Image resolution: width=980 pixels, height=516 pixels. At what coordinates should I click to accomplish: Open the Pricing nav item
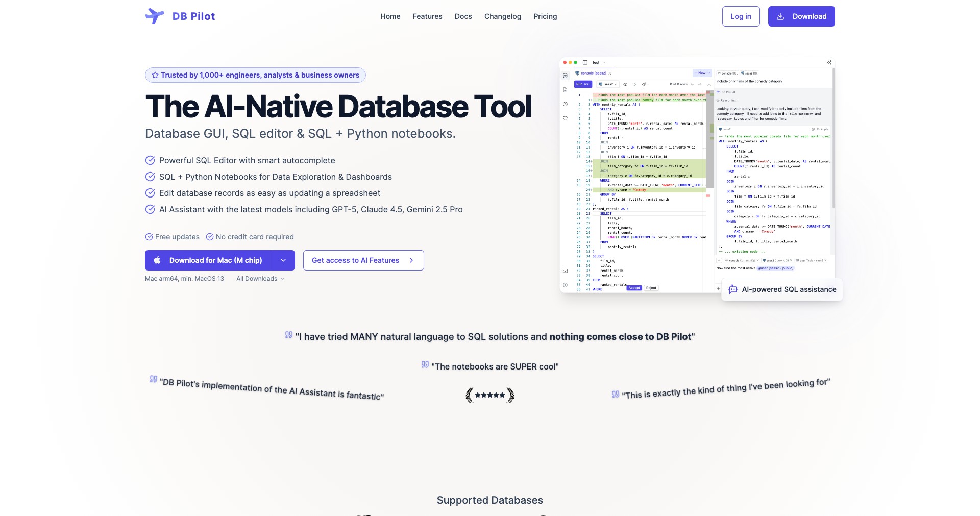pyautogui.click(x=545, y=16)
